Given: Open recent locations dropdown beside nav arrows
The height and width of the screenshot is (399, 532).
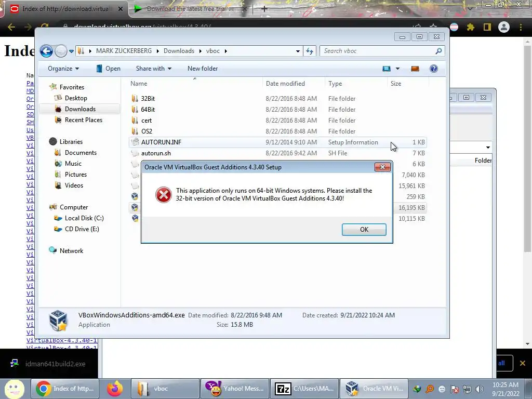Looking at the screenshot, I should tap(71, 51).
